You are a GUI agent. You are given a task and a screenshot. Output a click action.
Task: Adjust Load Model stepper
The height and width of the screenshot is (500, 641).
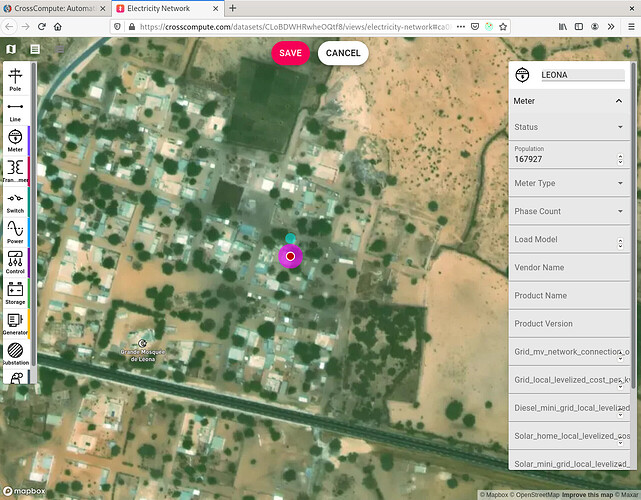pyautogui.click(x=620, y=243)
